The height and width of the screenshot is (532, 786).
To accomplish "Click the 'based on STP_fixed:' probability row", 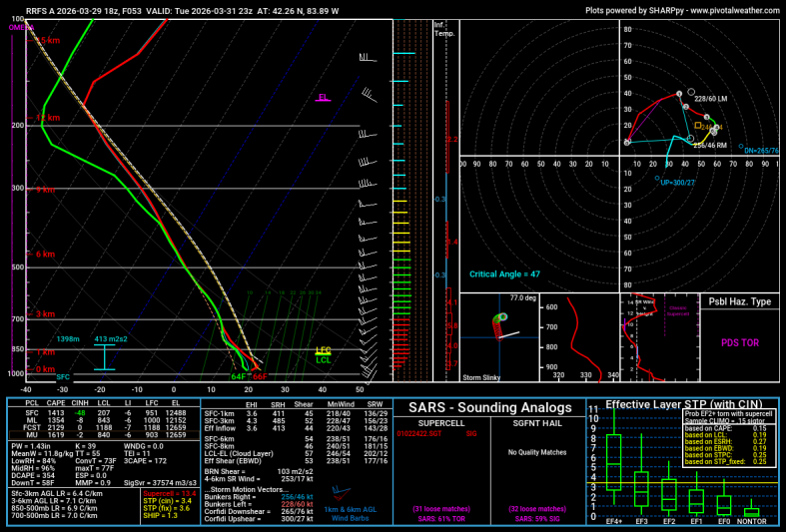I will [x=725, y=462].
